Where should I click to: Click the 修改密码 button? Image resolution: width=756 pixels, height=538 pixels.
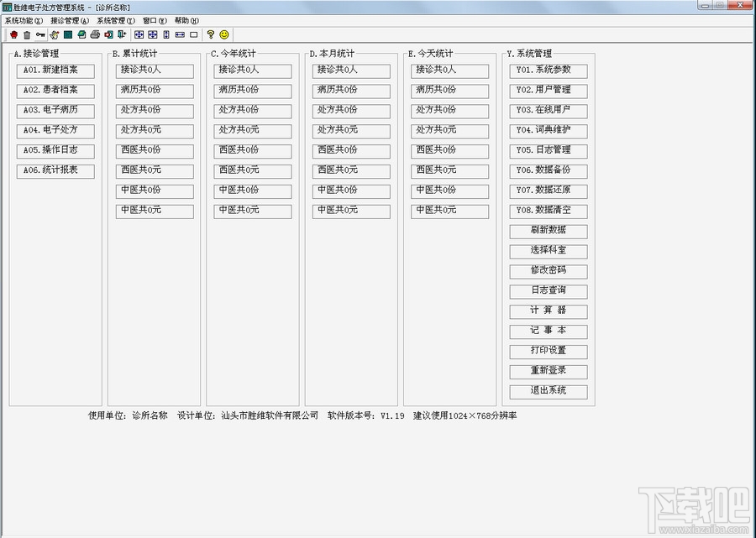tap(549, 271)
